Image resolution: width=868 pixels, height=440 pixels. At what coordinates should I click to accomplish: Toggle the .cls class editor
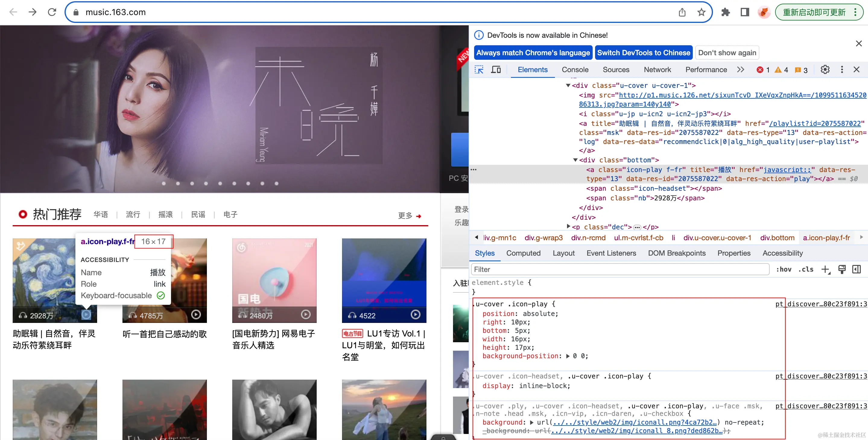(806, 269)
